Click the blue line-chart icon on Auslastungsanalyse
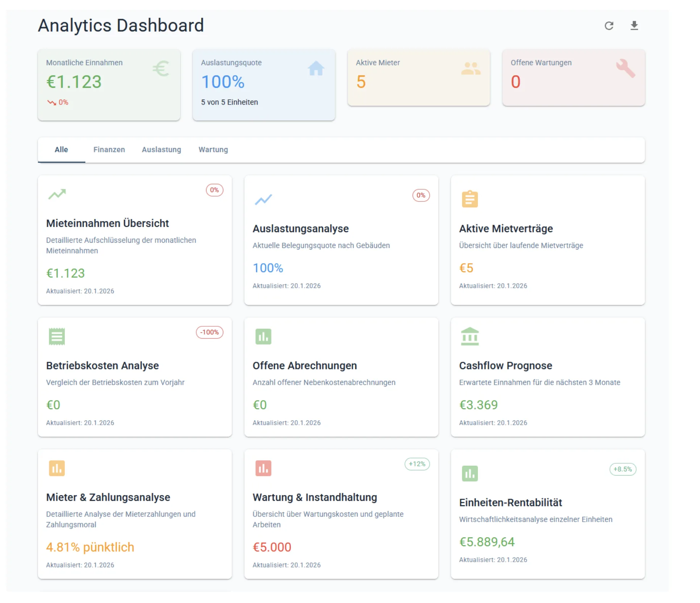700x603 pixels. pyautogui.click(x=263, y=199)
